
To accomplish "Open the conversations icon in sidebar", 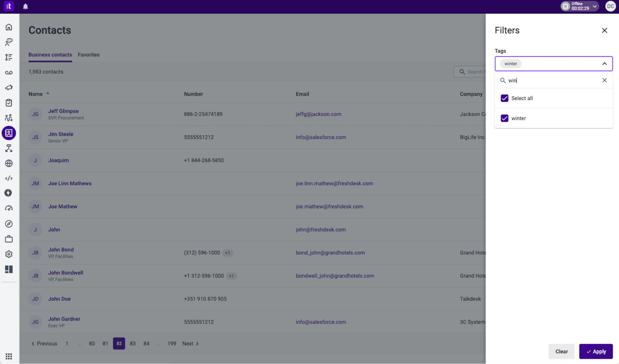I will coord(9,42).
